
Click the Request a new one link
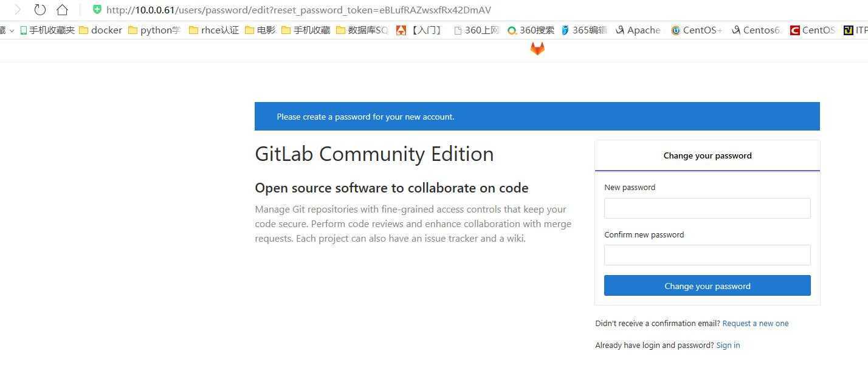coord(756,324)
